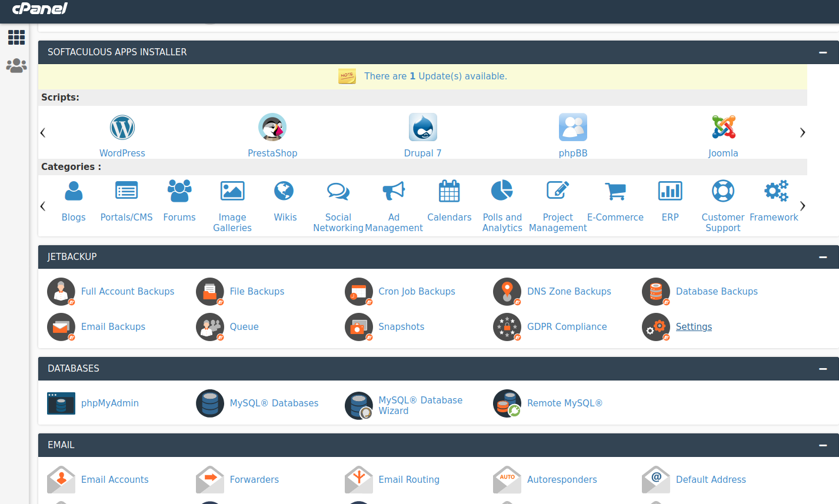Select the Portals/CMS category icon

[x=126, y=191]
